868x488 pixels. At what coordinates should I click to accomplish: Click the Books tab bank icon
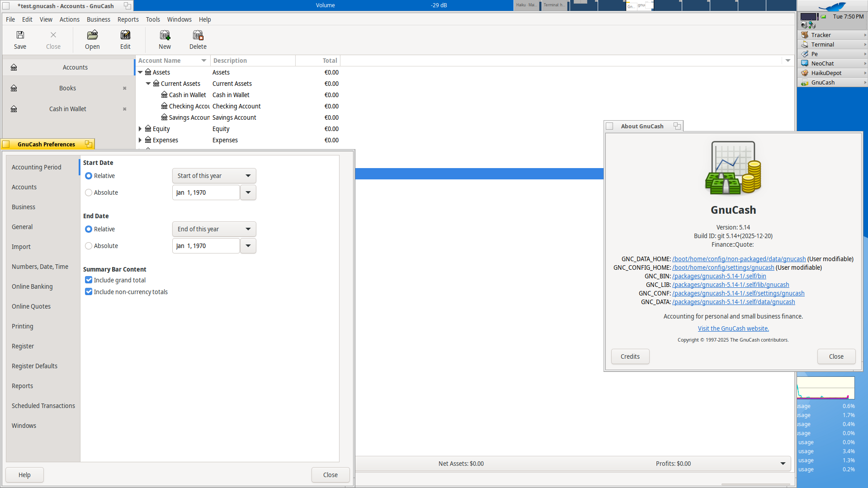pos(14,88)
